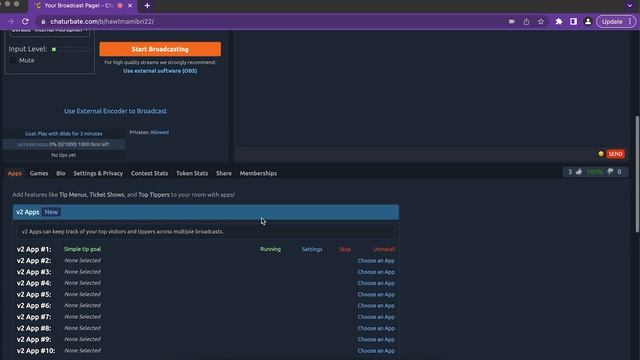The image size is (640, 360).
Task: Reload the page with the refresh icon
Action: pyautogui.click(x=25, y=22)
